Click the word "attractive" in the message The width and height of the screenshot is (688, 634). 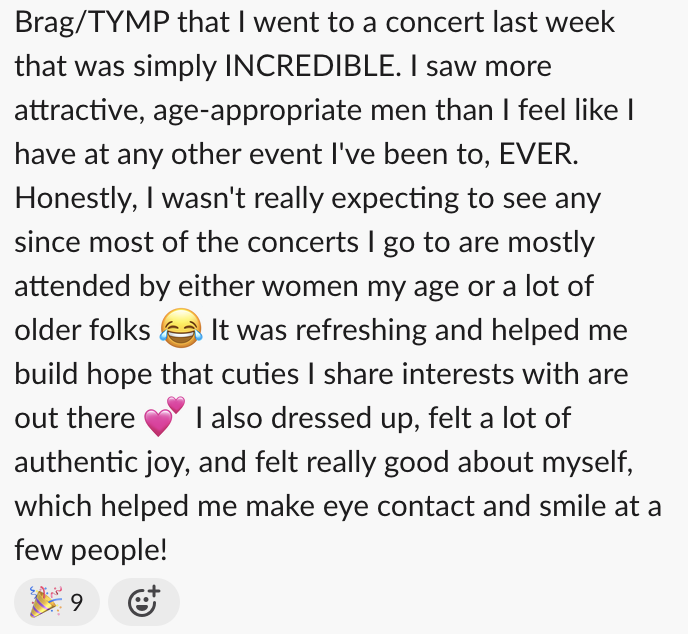click(x=78, y=110)
